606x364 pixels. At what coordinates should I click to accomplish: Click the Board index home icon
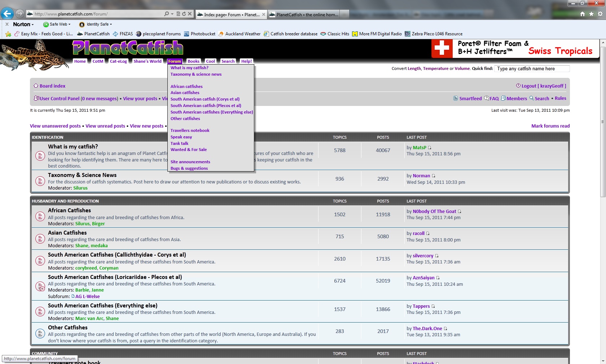pyautogui.click(x=36, y=86)
